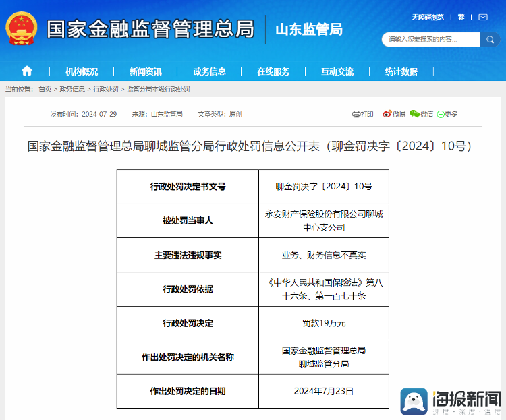The width and height of the screenshot is (506, 420).
Task: Expand the 互动交流 navigation menu
Action: click(337, 71)
